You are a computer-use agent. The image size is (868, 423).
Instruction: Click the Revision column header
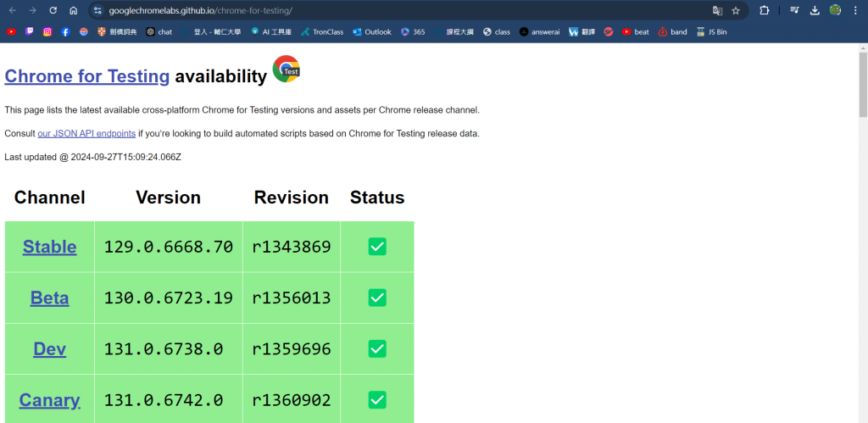point(292,198)
